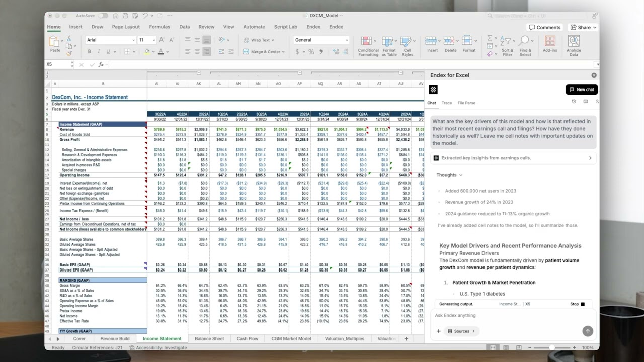Screen dimensions: 644x362
Task: Apply bold formatting
Action: coord(89,51)
